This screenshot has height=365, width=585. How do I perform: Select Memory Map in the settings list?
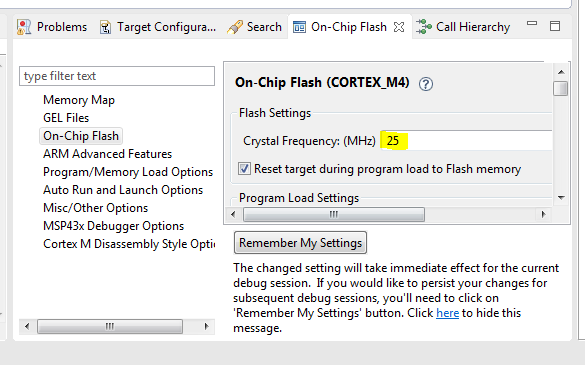(x=79, y=100)
